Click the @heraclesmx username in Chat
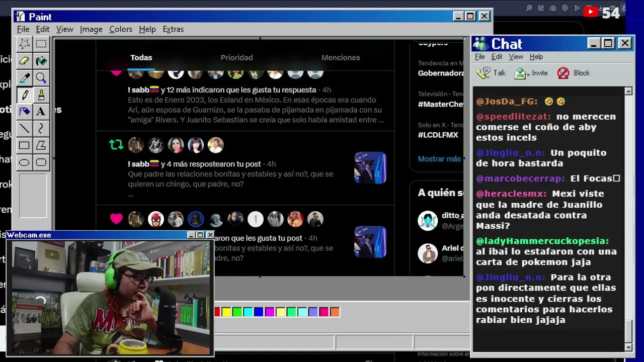The width and height of the screenshot is (644, 362). pyautogui.click(x=511, y=194)
